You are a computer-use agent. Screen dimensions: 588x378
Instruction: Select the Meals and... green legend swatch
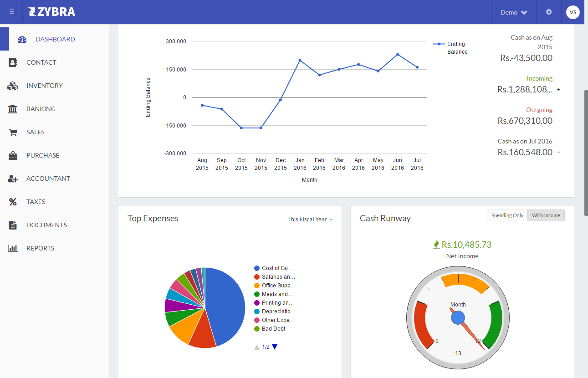(x=257, y=294)
